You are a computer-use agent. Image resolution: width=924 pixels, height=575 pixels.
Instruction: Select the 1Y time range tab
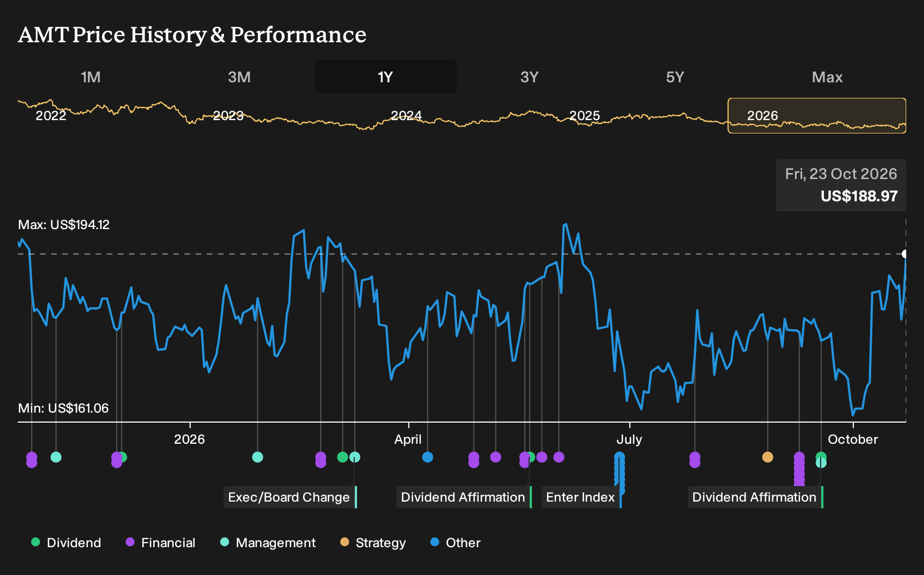click(386, 77)
